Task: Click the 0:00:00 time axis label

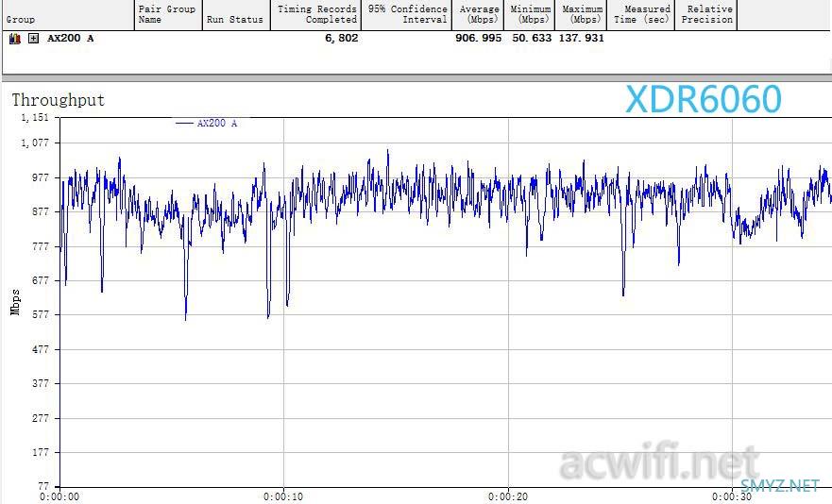Action: tap(59, 497)
